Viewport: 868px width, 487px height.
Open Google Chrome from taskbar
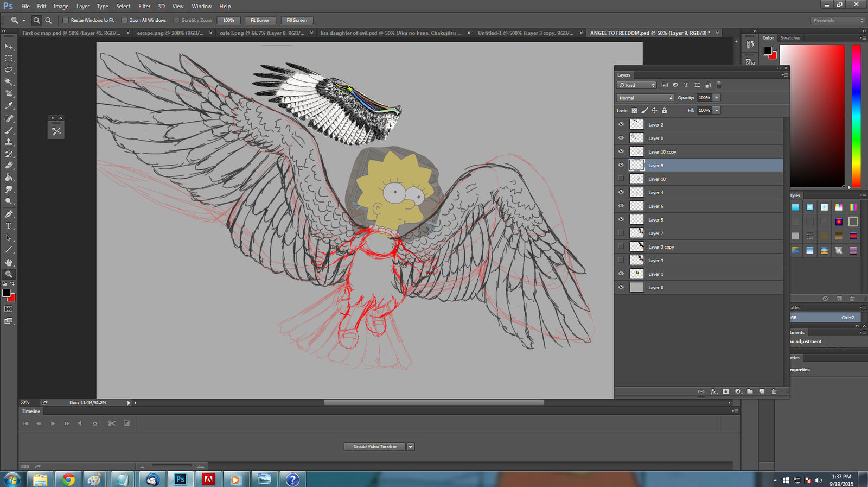tap(68, 479)
